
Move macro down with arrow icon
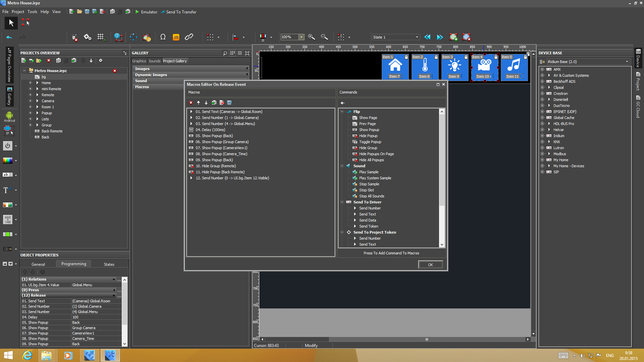tap(206, 103)
